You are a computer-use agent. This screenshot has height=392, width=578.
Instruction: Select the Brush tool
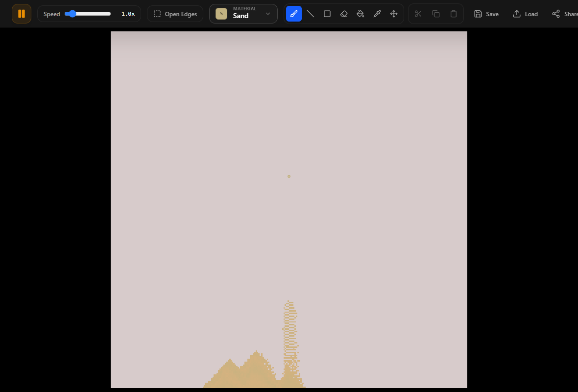point(294,14)
